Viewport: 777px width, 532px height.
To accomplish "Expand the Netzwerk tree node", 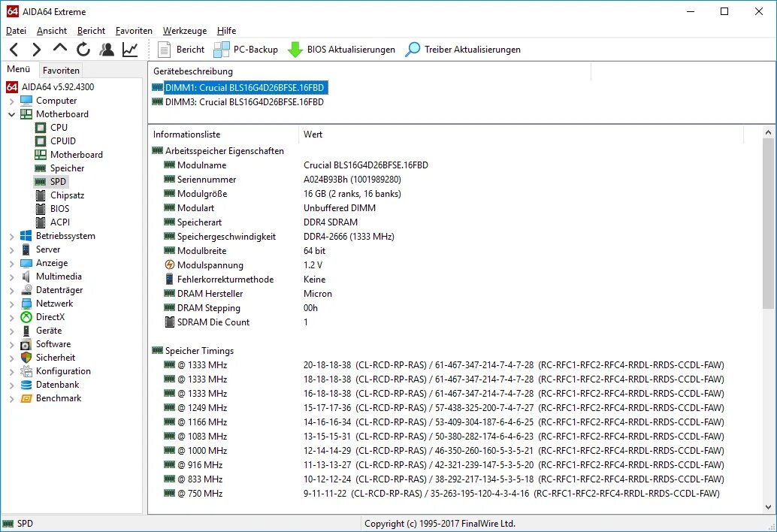I will coord(11,304).
